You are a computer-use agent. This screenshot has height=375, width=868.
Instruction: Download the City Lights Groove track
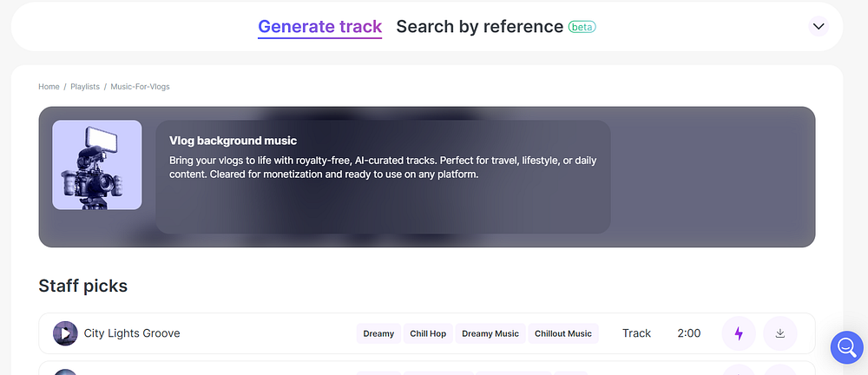[x=779, y=333]
